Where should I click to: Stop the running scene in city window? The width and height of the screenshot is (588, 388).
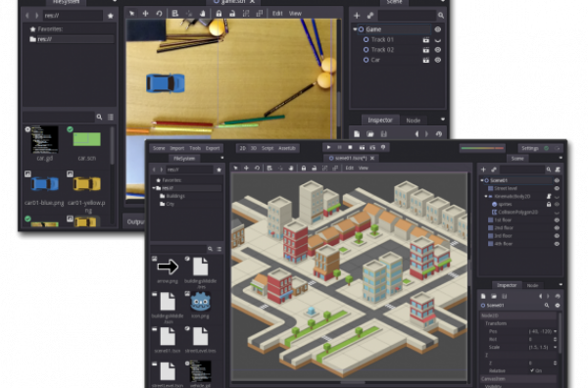(x=350, y=147)
